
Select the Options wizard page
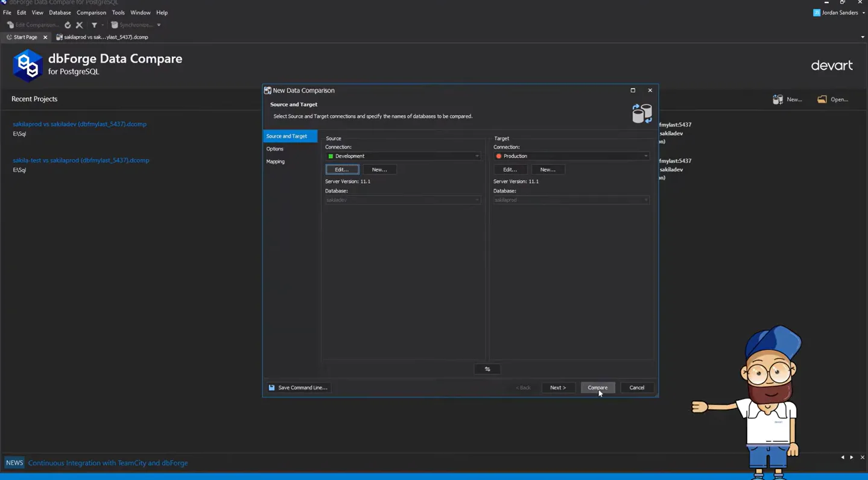pos(274,149)
